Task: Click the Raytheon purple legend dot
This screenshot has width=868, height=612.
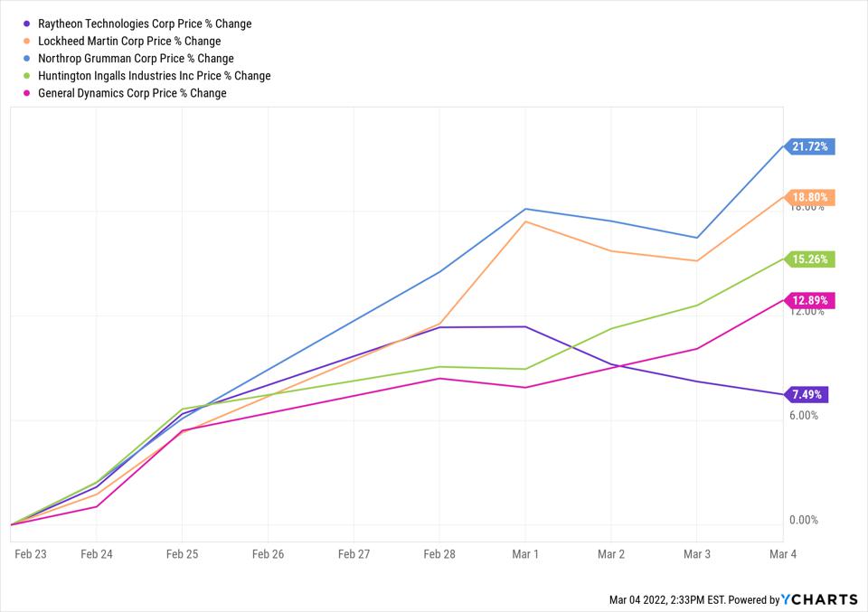Action: [27, 24]
